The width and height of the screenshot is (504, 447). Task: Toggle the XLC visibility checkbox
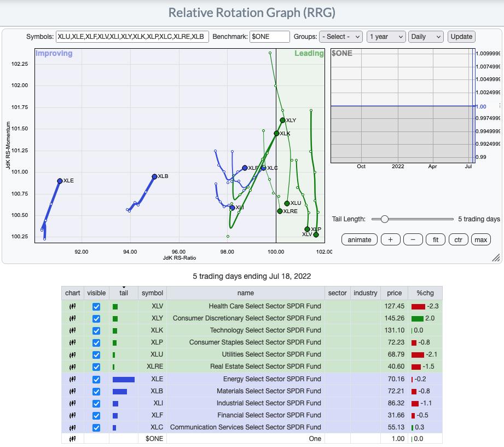96,428
